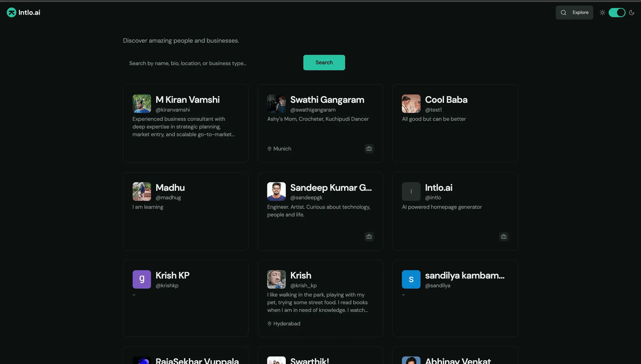Click the @krish_kp handle

tap(303, 286)
